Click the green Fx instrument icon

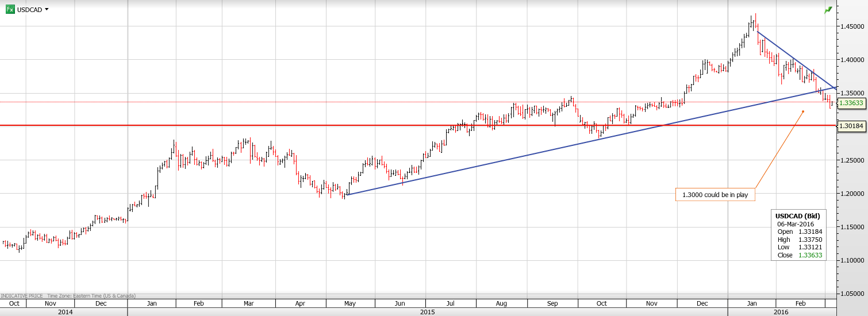(x=10, y=10)
